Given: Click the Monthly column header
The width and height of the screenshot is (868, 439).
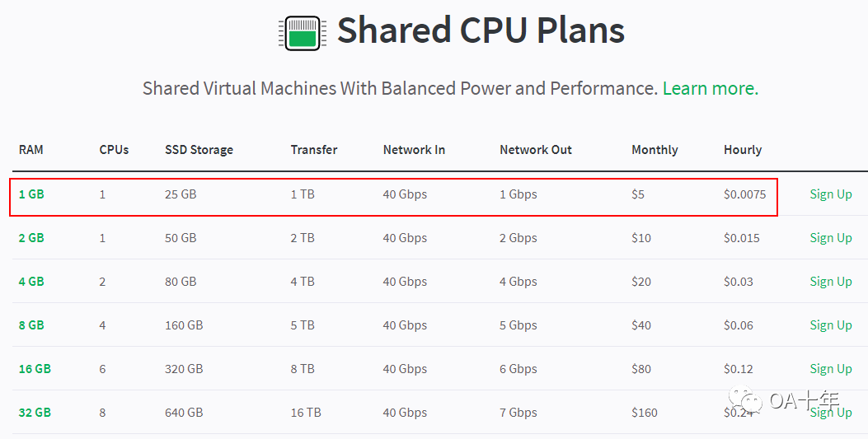Looking at the screenshot, I should coord(655,150).
